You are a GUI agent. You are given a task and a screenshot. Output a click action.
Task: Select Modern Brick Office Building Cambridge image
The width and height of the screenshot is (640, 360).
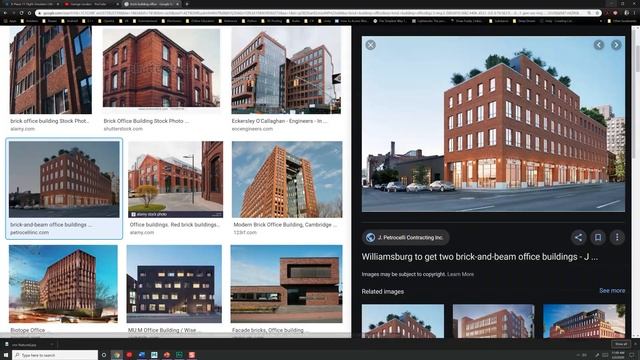(287, 179)
